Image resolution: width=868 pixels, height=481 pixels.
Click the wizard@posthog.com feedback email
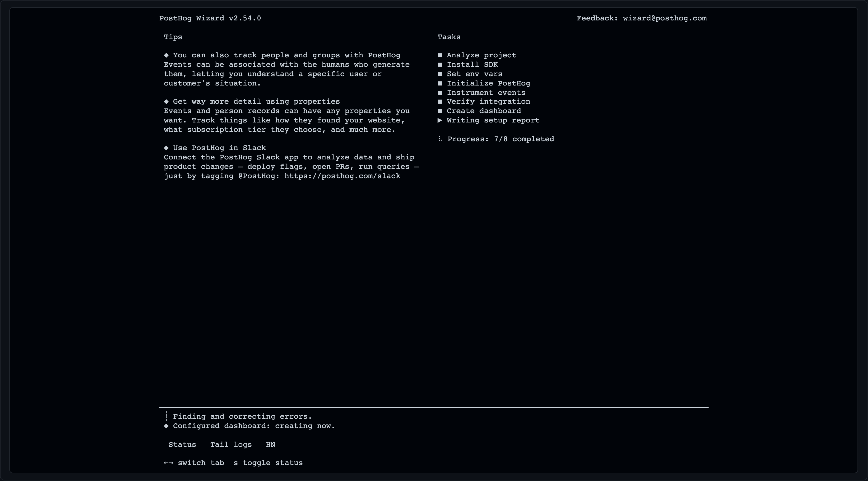click(665, 18)
